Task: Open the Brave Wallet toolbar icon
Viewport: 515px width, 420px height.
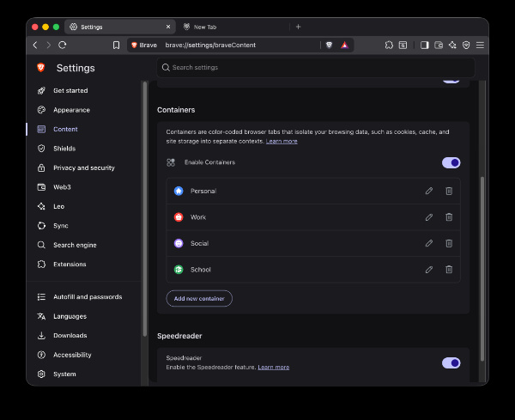Action: (439, 45)
